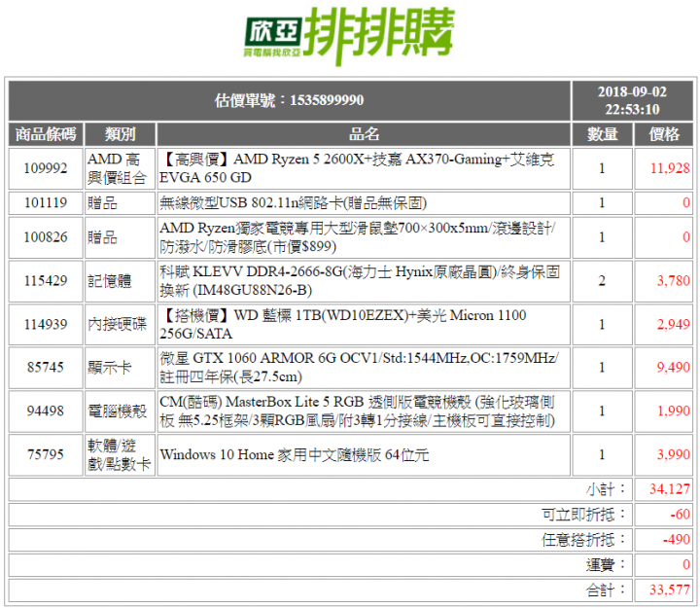The height and width of the screenshot is (608, 700).
Task: Click the date 2018-09-02 22:53:10 cell
Action: (632, 100)
